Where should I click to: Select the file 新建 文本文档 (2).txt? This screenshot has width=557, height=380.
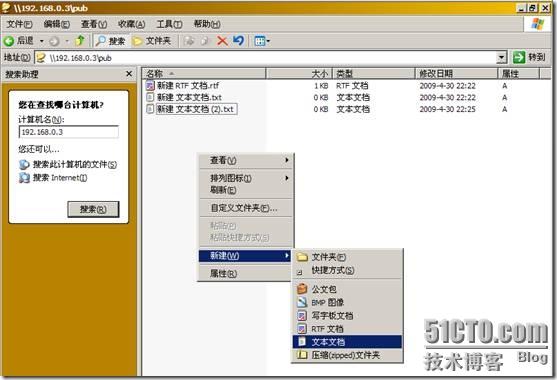(196, 109)
